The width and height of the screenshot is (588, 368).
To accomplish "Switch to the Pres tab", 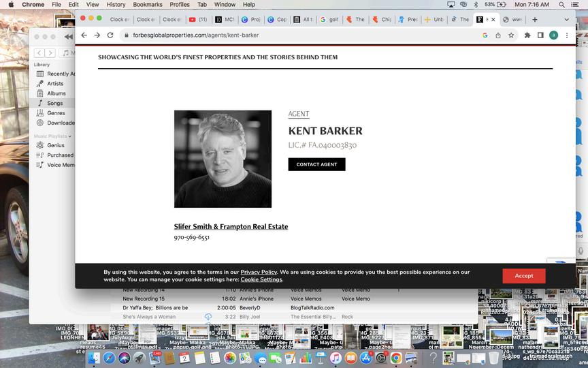I will click(x=408, y=20).
